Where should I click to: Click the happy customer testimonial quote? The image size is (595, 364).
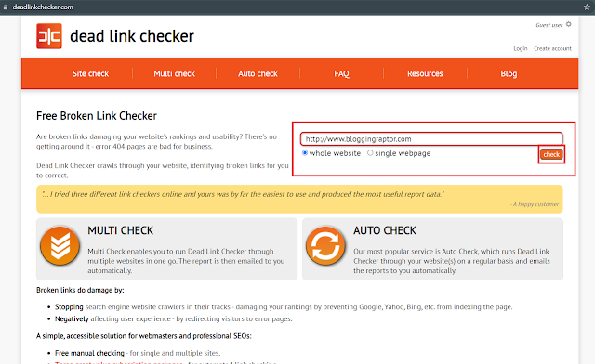pos(243,194)
